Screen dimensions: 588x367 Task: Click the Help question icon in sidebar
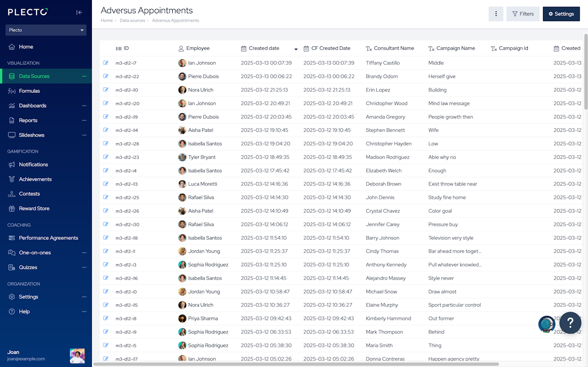pyautogui.click(x=11, y=311)
